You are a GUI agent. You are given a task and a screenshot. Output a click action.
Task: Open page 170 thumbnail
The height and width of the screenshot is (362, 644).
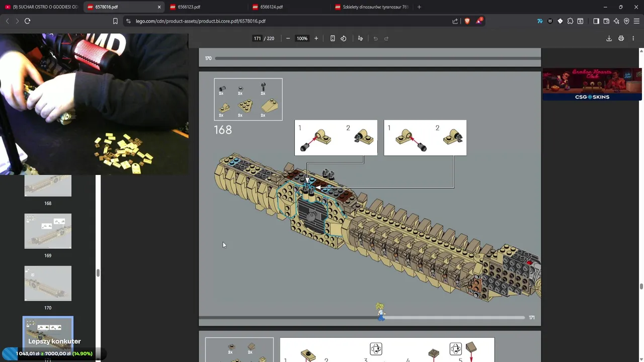click(48, 284)
